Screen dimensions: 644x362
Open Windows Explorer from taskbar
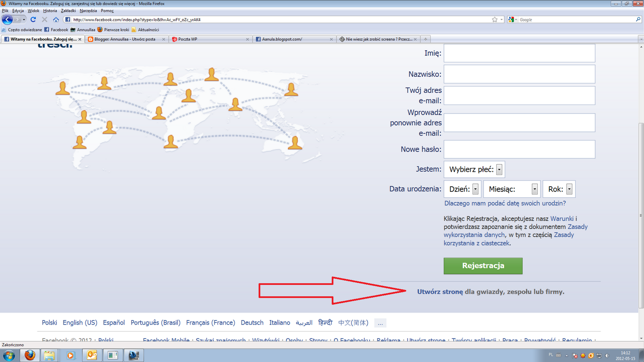[49, 356]
